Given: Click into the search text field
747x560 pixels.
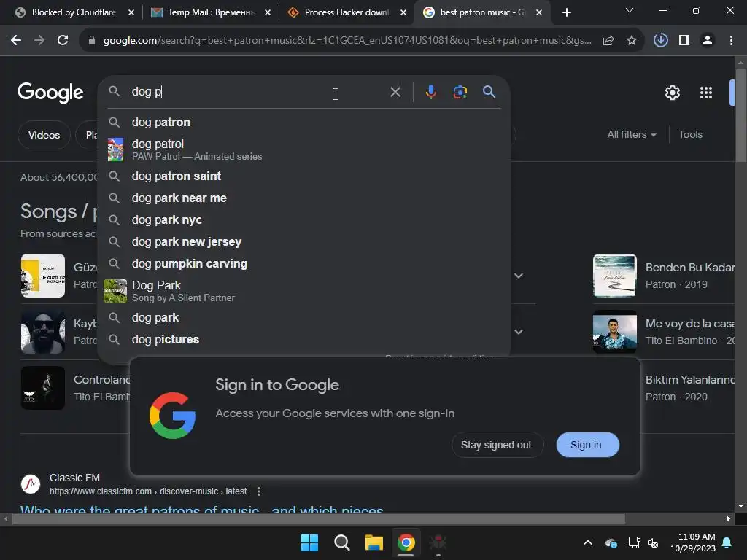Looking at the screenshot, I should pos(258,91).
